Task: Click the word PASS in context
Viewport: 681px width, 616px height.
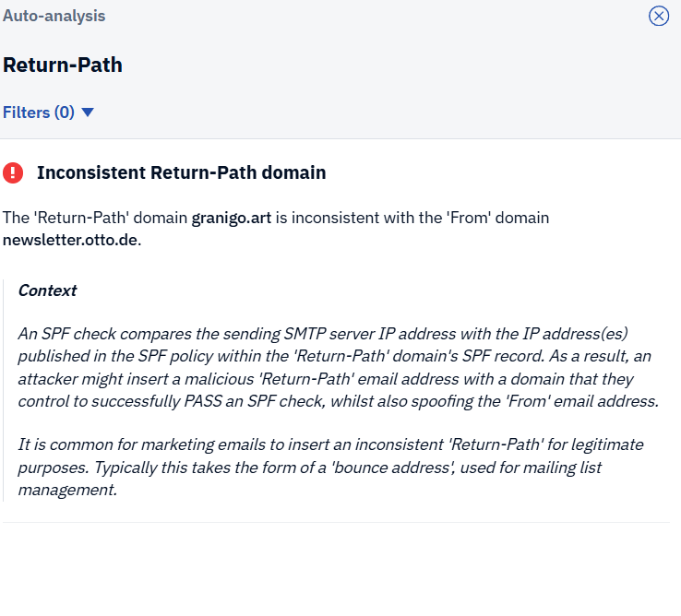Action: (x=203, y=401)
